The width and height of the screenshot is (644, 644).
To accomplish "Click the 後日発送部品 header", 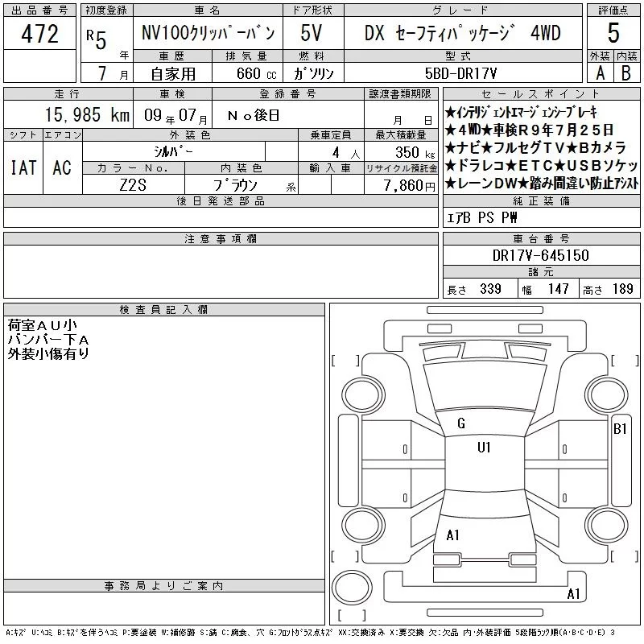I will (x=221, y=201).
